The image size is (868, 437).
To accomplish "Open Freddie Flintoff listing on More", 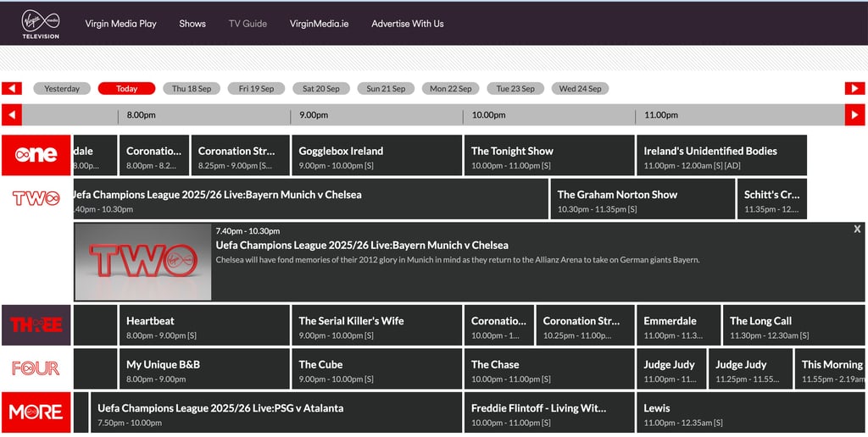I will [549, 412].
